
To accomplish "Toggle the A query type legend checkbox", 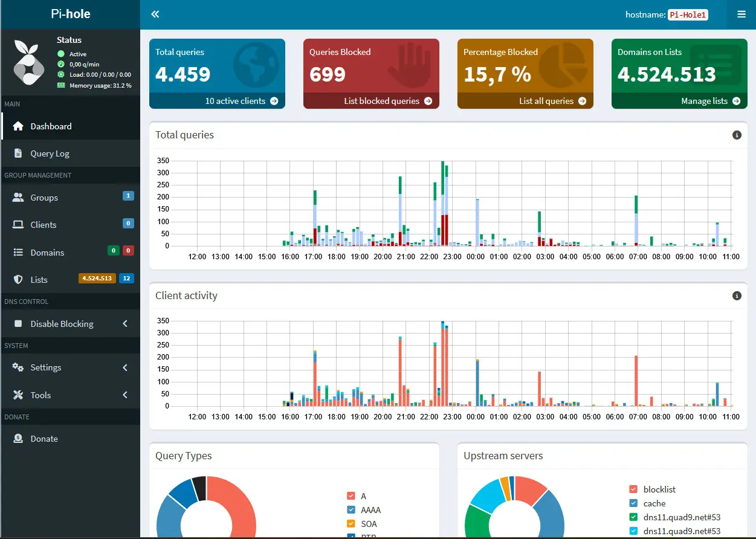I will tap(352, 496).
